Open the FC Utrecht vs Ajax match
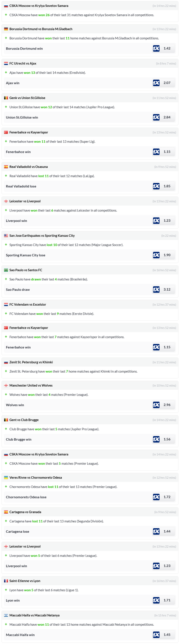180x644 pixels. click(23, 64)
